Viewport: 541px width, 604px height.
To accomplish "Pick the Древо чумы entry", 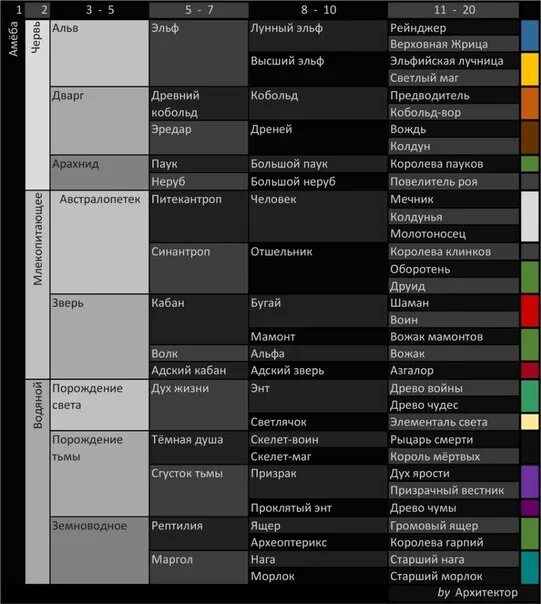I will 454,508.
